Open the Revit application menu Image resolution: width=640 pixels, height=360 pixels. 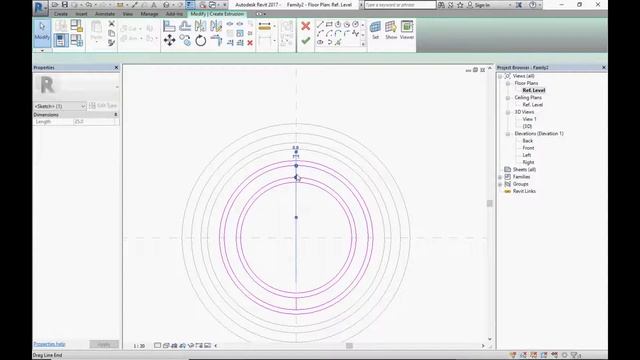click(x=40, y=7)
